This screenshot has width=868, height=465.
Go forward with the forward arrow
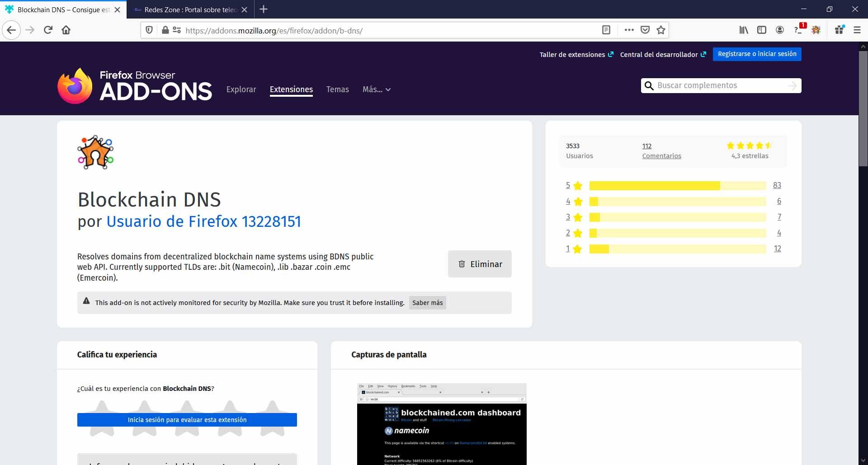click(30, 30)
